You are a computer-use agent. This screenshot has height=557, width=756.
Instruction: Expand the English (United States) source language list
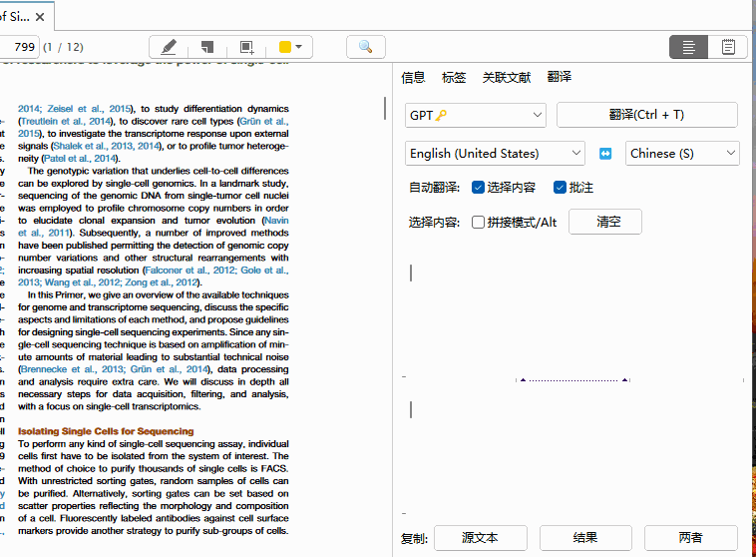click(495, 153)
